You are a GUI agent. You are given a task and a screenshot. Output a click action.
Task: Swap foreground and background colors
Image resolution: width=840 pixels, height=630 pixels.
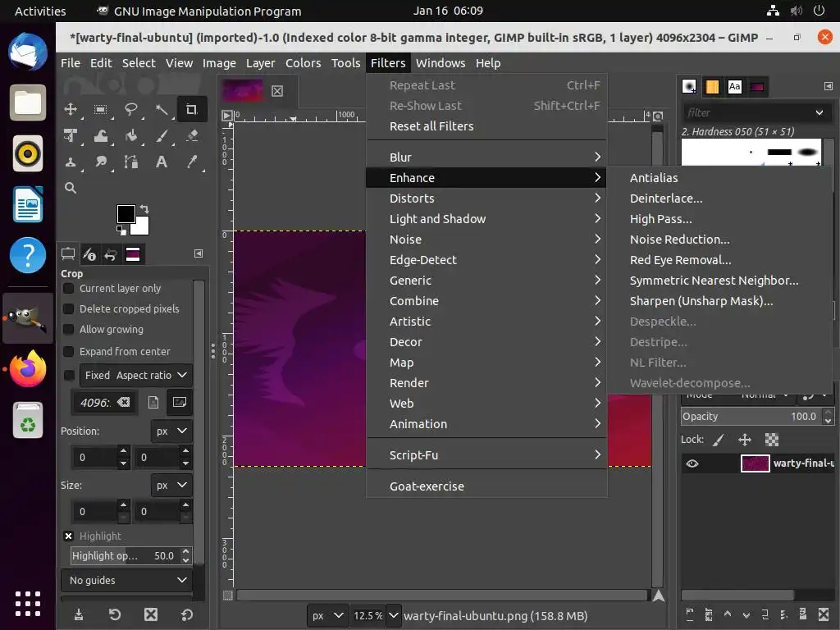point(144,209)
